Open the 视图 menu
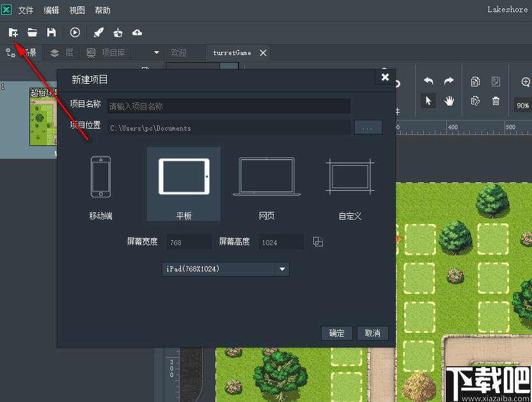This screenshot has height=402, width=532. pyautogui.click(x=77, y=10)
